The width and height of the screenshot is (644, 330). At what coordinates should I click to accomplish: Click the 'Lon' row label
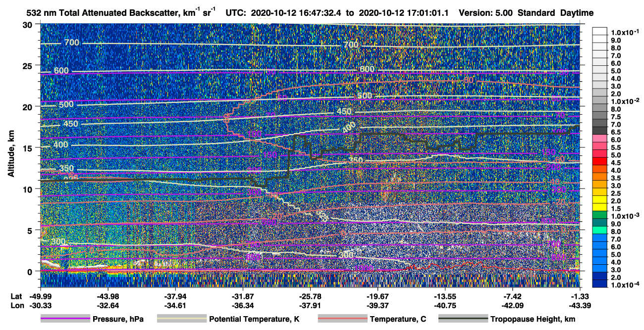[16, 305]
